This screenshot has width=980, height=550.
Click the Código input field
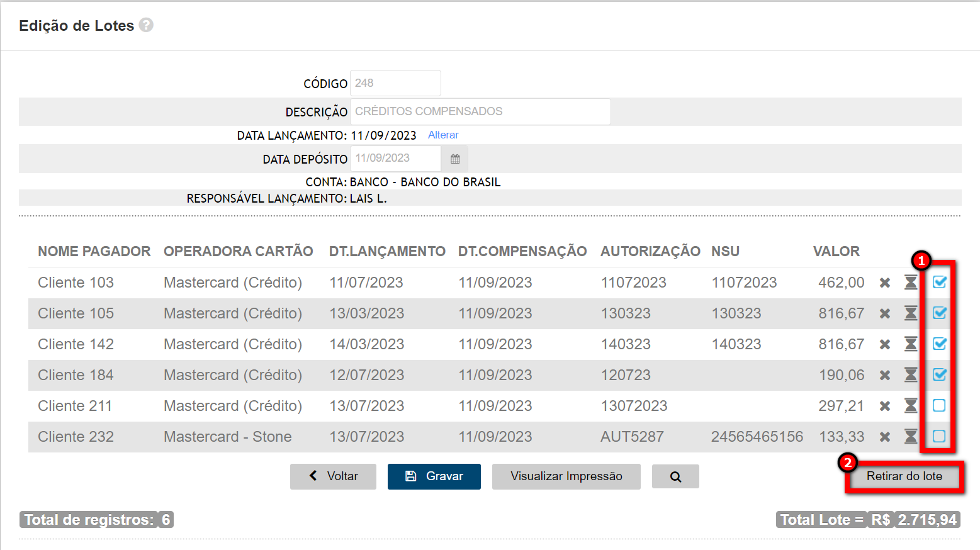395,83
